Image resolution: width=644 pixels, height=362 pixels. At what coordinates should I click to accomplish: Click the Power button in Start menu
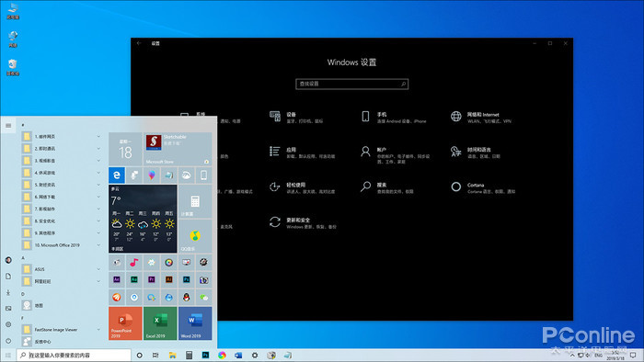point(8,340)
